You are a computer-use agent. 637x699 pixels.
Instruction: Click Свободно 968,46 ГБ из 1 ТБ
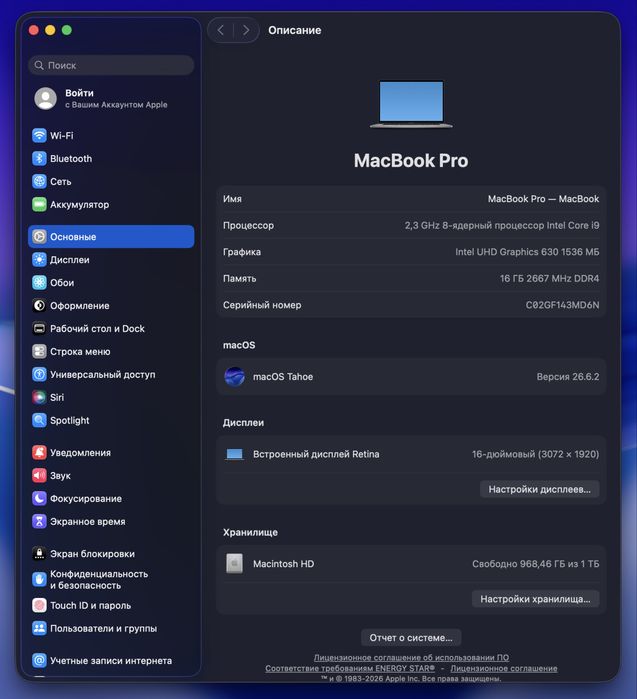pyautogui.click(x=535, y=564)
